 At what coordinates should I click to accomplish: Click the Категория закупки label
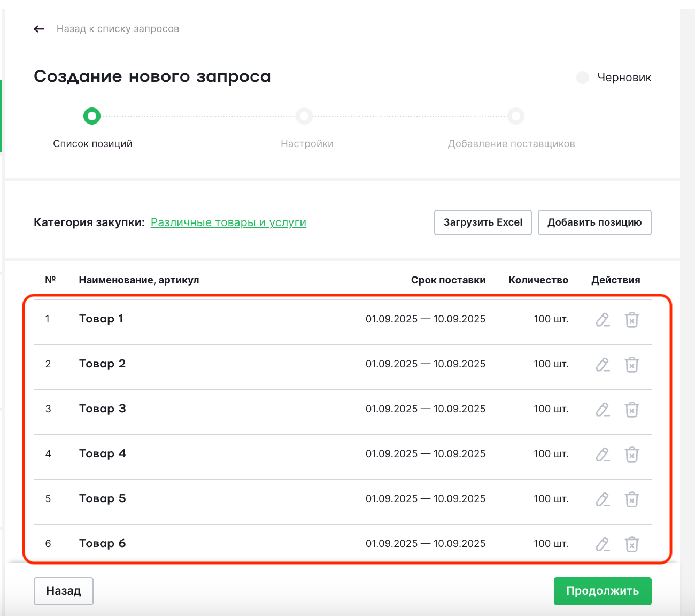89,222
